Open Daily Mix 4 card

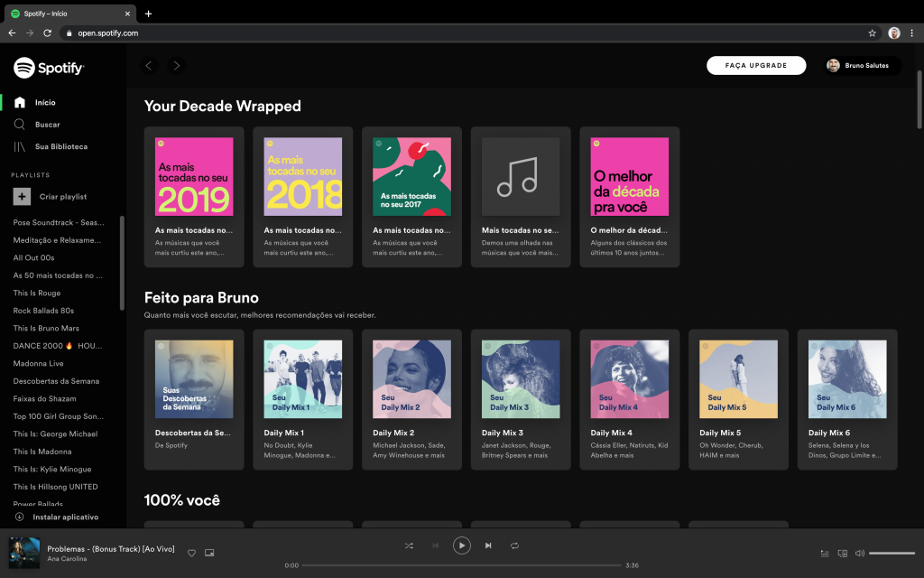(x=629, y=399)
